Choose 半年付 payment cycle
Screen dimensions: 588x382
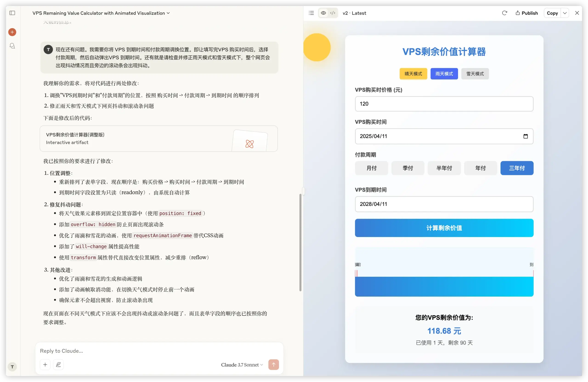[x=444, y=168]
